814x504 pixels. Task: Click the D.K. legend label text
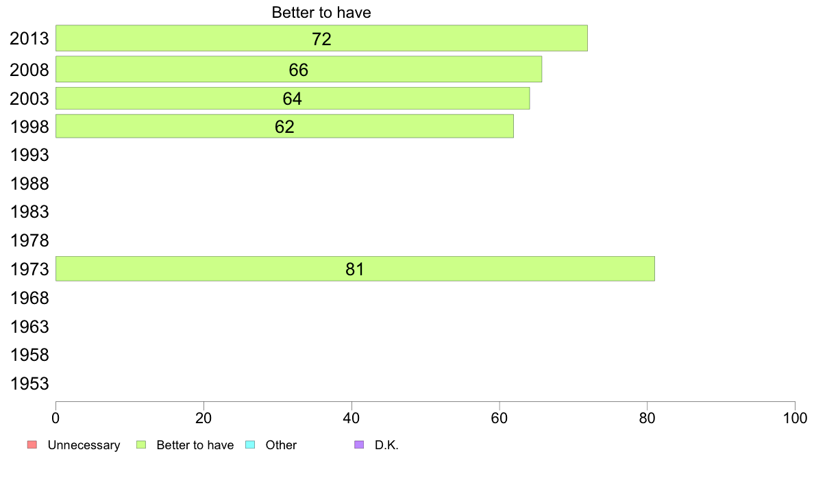386,445
